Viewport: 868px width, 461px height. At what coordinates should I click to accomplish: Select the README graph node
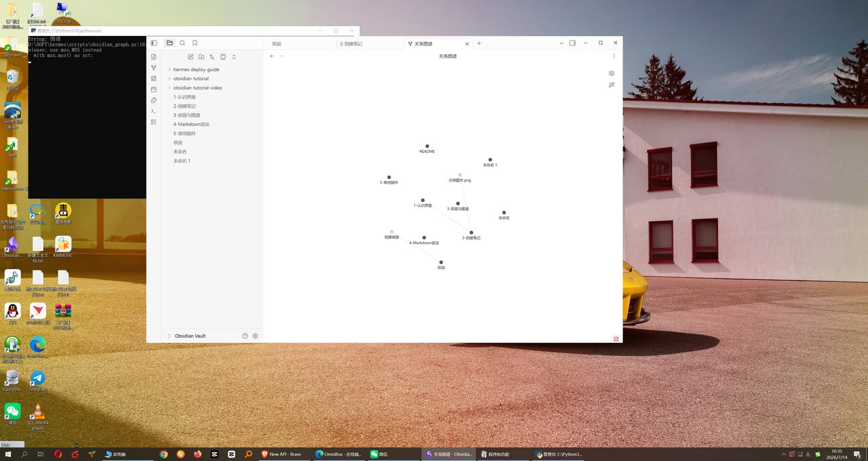tap(427, 146)
